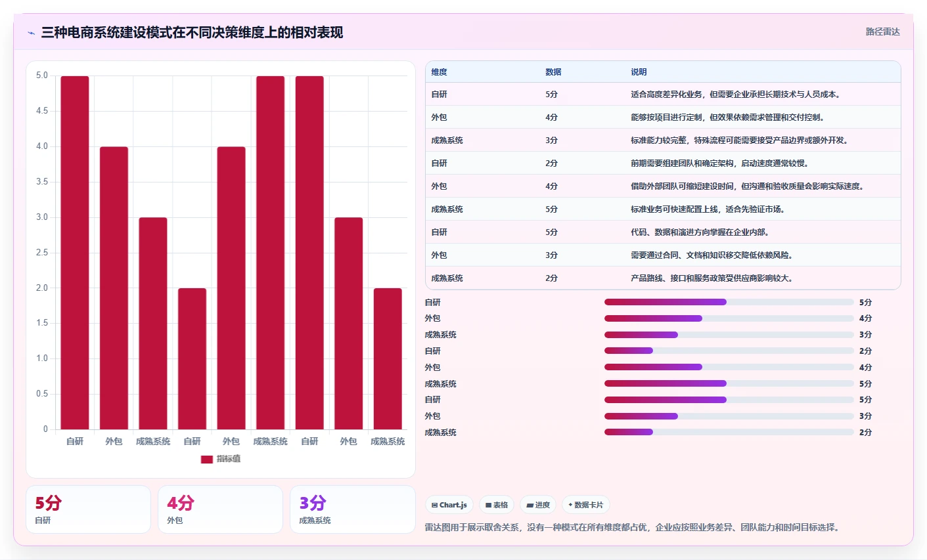The image size is (927, 560).
Task: Click the page title 三种电商系统建设模式在不同决策维度上的相对表现
Action: (x=192, y=32)
